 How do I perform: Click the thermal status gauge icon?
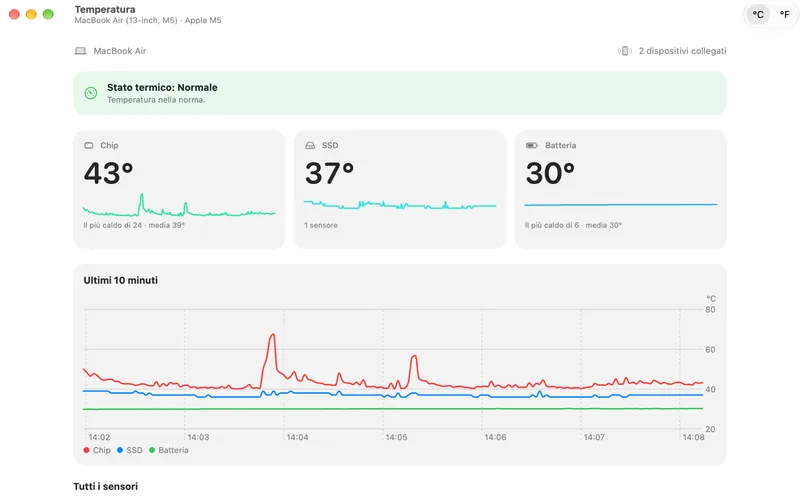coord(91,93)
